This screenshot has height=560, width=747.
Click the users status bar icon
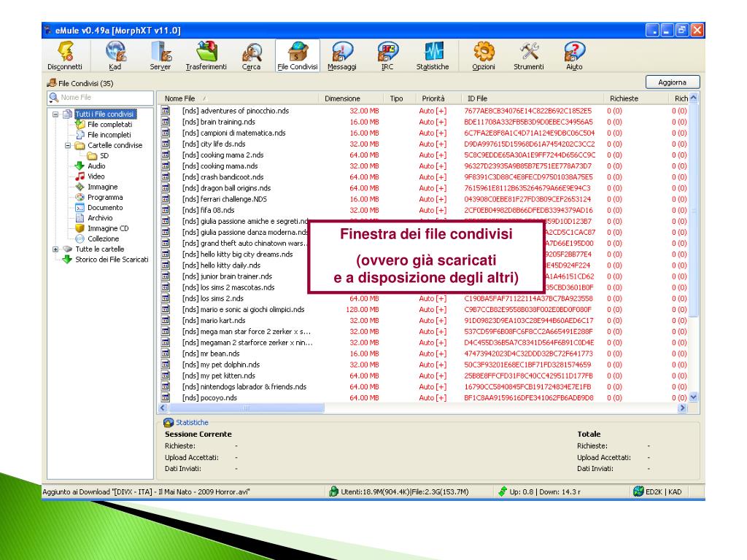(333, 491)
